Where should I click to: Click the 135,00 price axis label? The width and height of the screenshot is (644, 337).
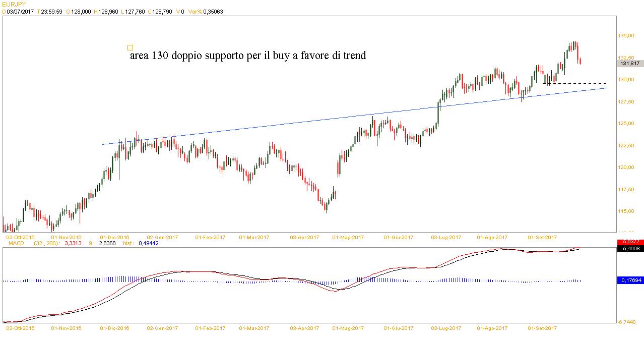(626, 36)
